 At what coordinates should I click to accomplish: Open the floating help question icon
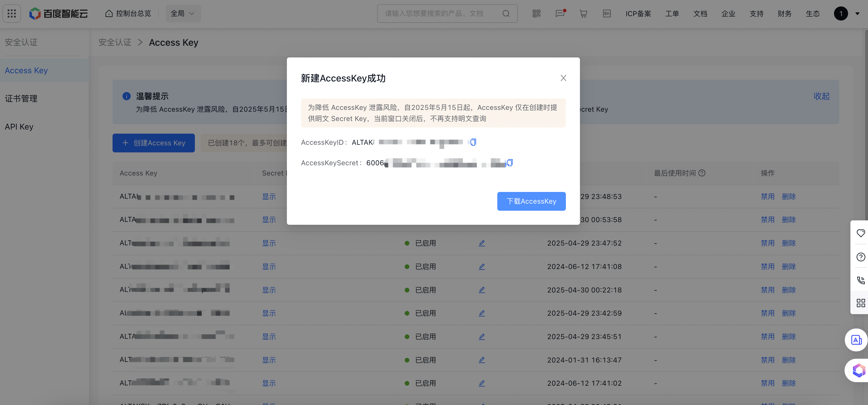(x=861, y=257)
